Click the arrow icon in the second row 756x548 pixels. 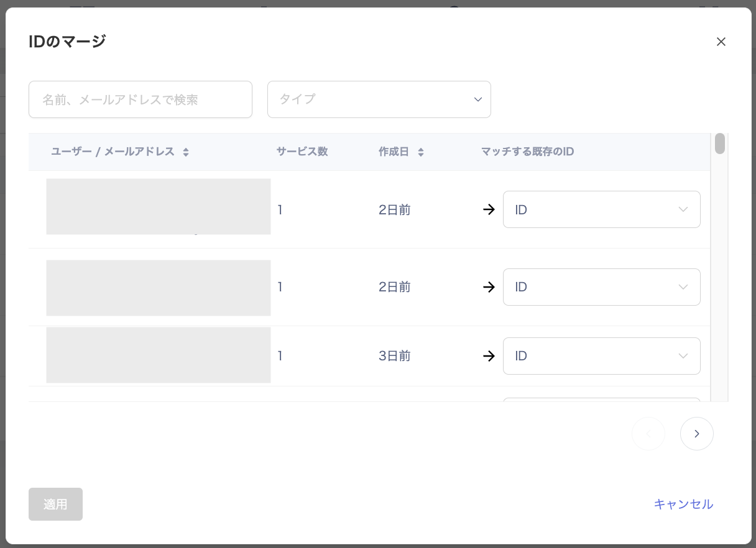pyautogui.click(x=489, y=287)
